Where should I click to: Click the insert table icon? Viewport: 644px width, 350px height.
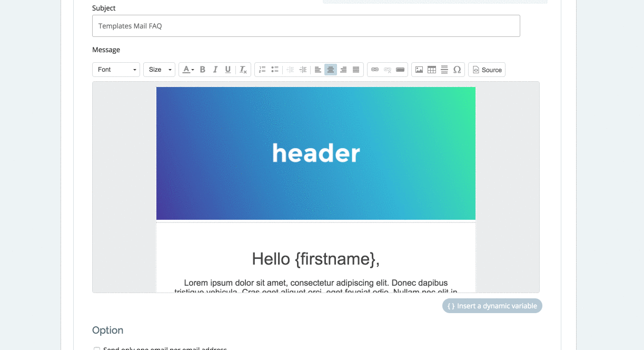432,70
